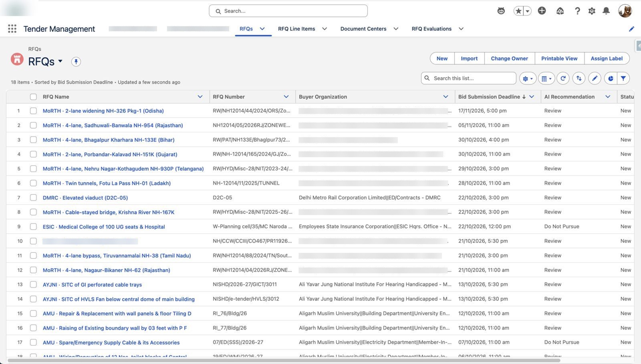This screenshot has width=641, height=364.
Task: Click the list sort arrows icon
Action: [579, 78]
